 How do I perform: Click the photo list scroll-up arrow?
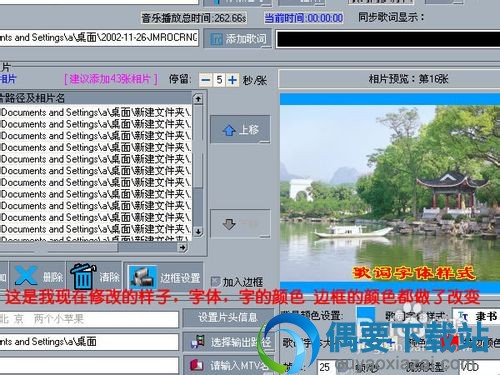[x=198, y=99]
